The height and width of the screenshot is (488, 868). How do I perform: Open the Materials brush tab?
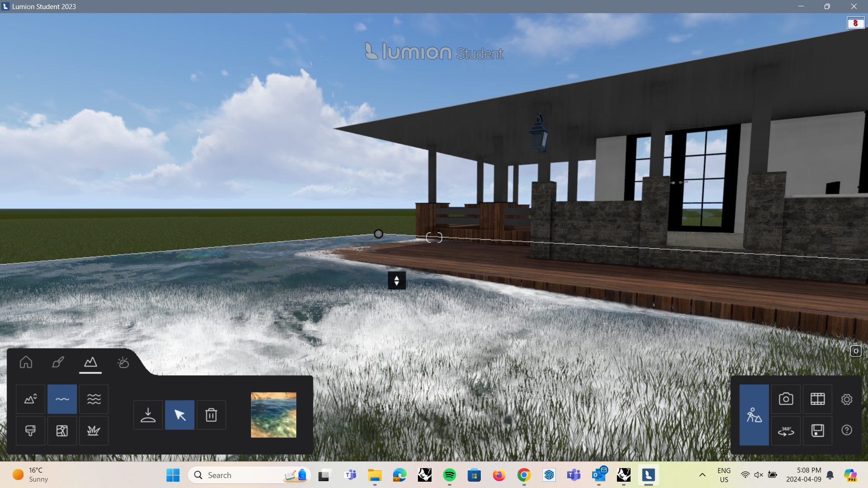point(57,362)
